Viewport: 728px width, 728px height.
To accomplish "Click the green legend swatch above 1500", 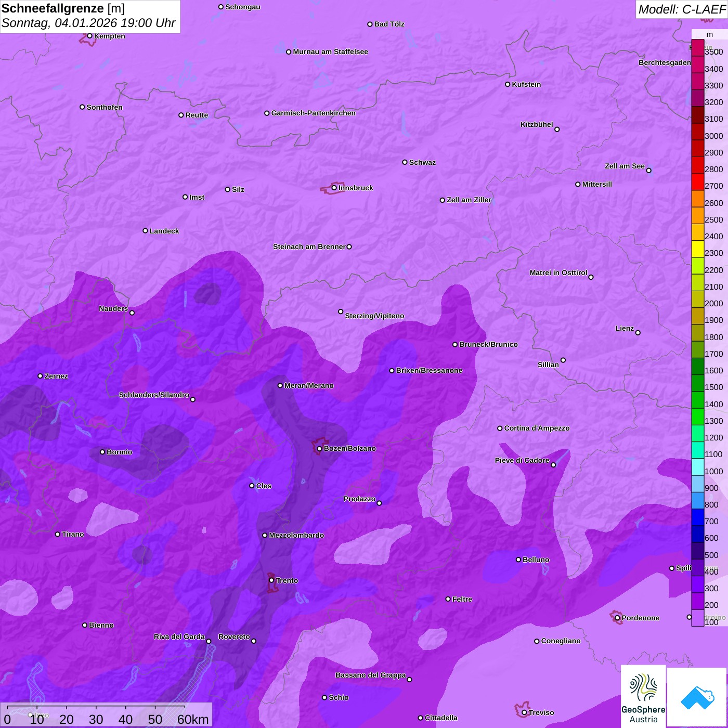I will [x=698, y=383].
